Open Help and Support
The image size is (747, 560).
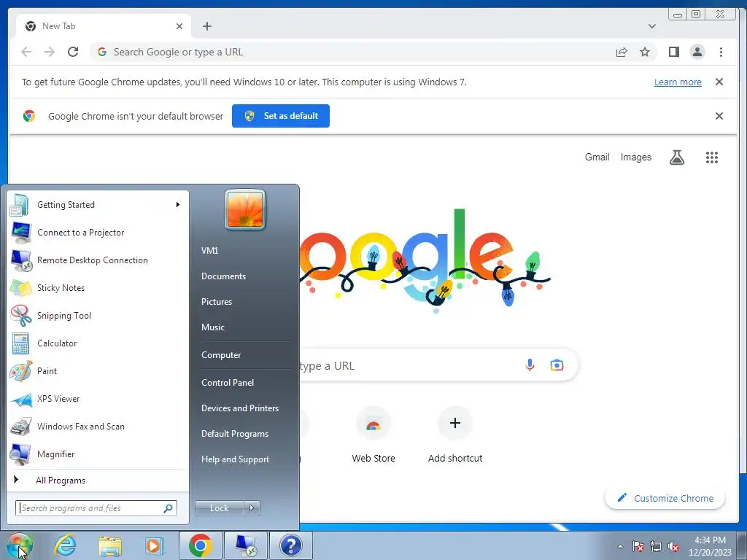click(x=236, y=459)
